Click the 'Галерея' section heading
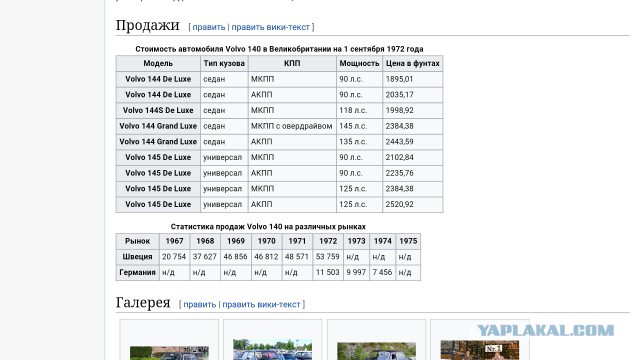This screenshot has width=640, height=360. (143, 302)
